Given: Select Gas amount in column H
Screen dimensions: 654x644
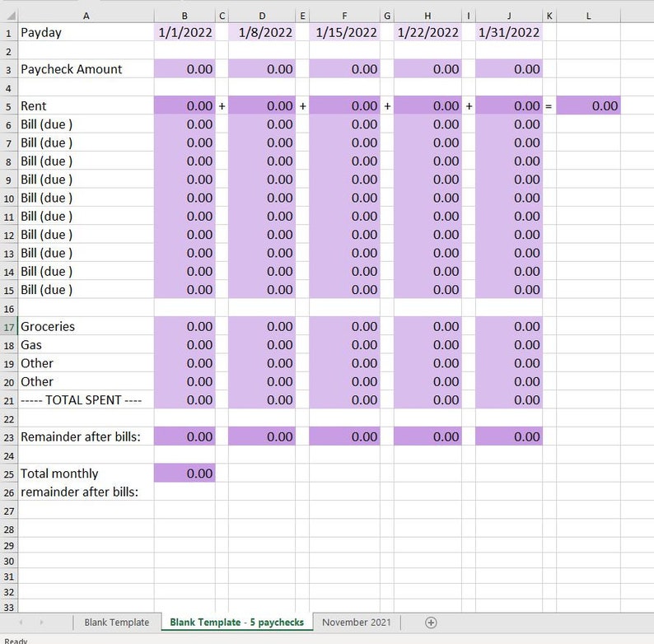Looking at the screenshot, I should point(427,344).
